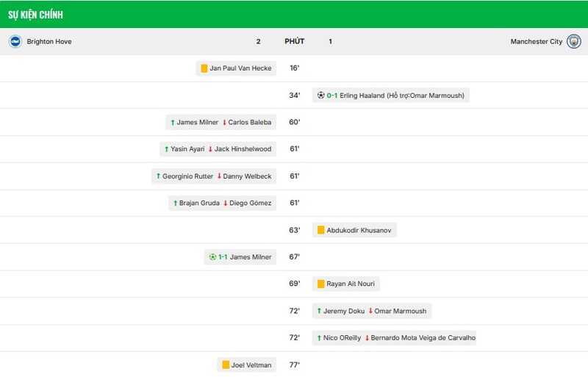
Task: Click the PHÚT column heading
Action: pos(295,41)
